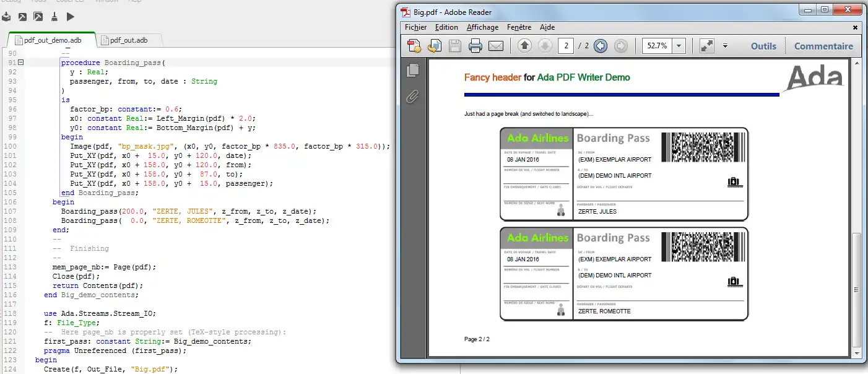Click the create PDF icon in Adobe Reader
Viewport: 868px width, 374px height.
coord(414,46)
